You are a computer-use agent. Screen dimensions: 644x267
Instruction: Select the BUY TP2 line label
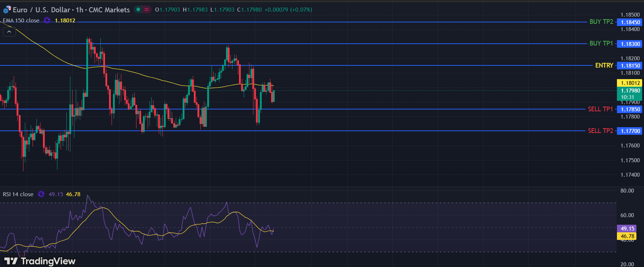coord(601,22)
